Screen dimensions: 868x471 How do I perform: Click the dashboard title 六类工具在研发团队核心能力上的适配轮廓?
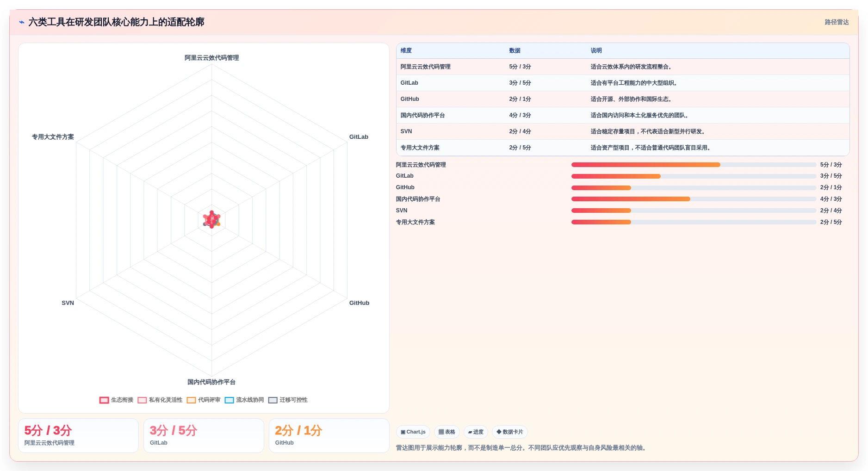[116, 22]
